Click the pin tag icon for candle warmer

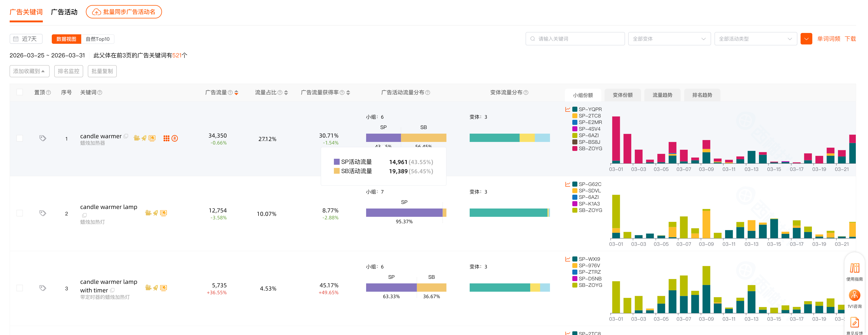(x=42, y=138)
